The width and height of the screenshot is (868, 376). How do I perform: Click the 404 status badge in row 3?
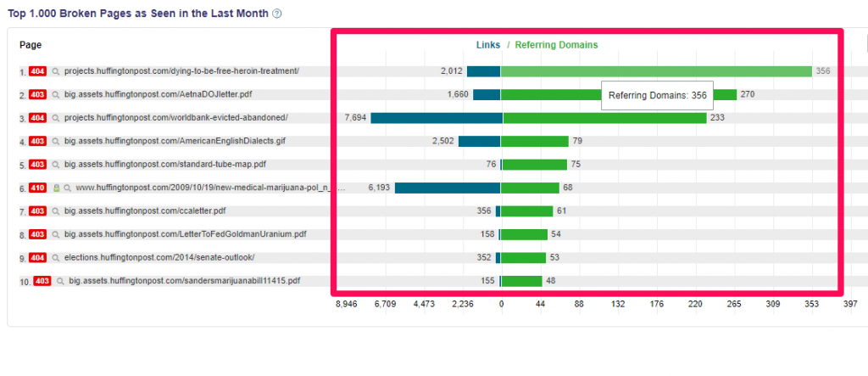37,118
